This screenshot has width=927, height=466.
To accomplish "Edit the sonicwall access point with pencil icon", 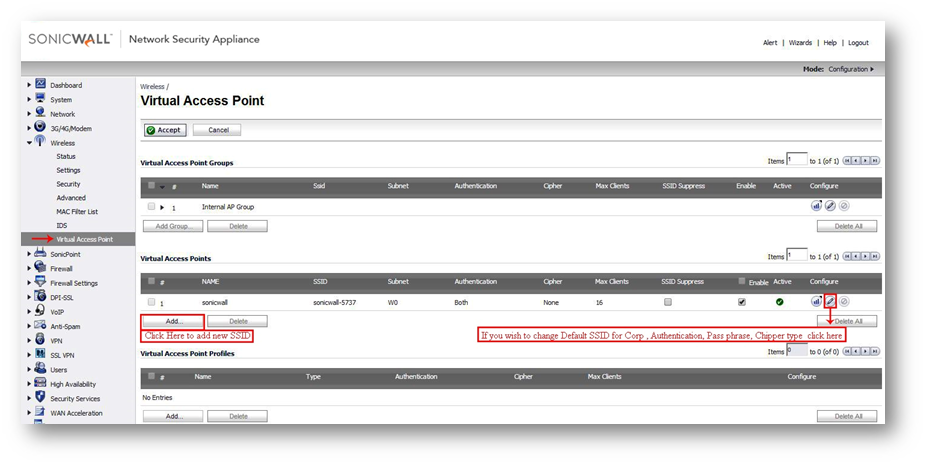I will (830, 301).
